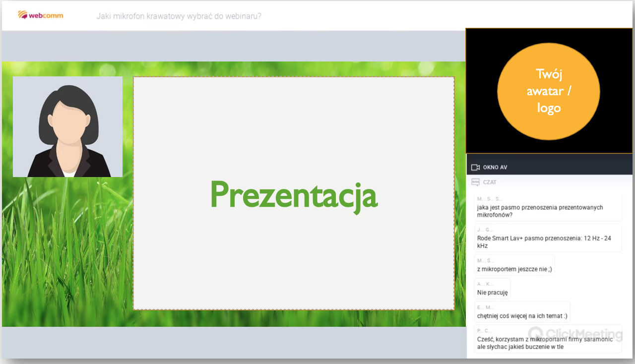Click sender initials 'J... G...' in chat
635x364 pixels.
coord(485,230)
